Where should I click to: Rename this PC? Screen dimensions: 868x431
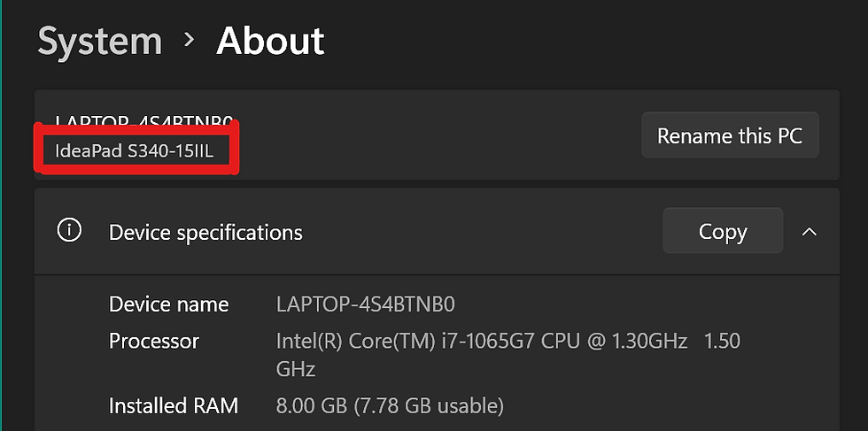(730, 135)
